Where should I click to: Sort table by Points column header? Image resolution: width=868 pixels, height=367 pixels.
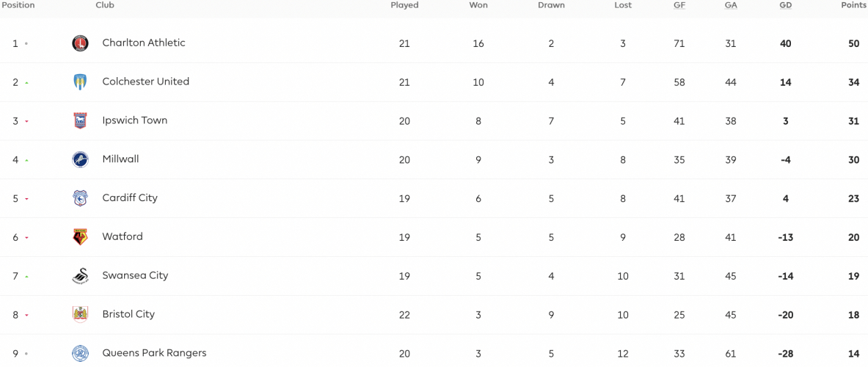coord(853,5)
